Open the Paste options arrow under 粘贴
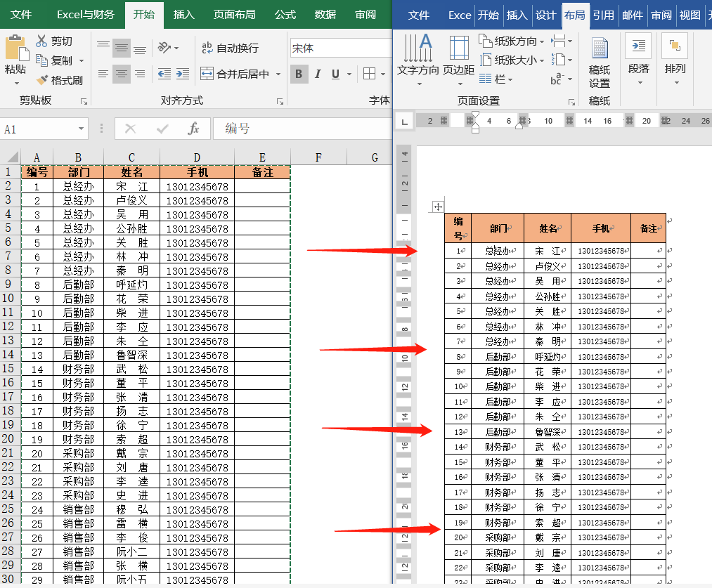 (x=16, y=84)
